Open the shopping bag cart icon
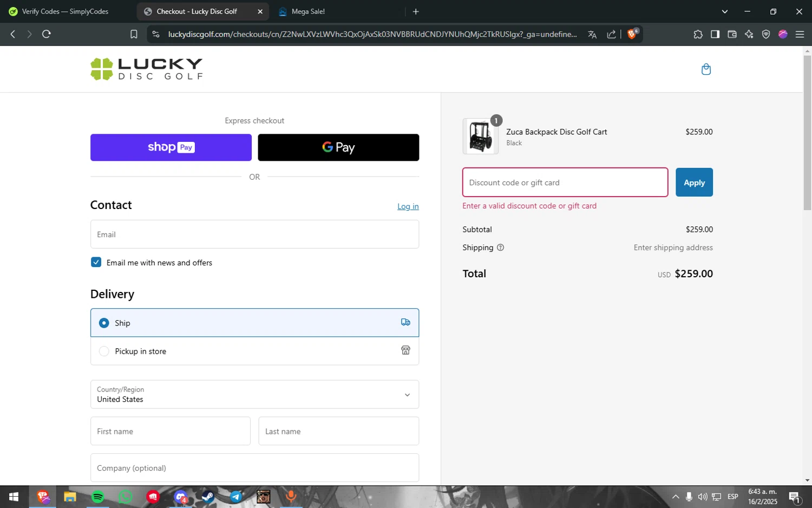The width and height of the screenshot is (812, 508). pos(706,69)
